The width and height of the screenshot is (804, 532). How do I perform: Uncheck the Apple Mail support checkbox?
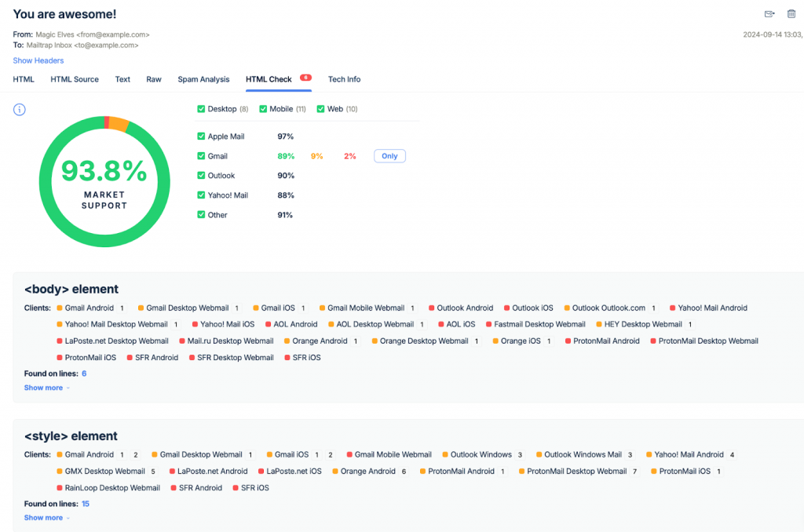click(201, 136)
